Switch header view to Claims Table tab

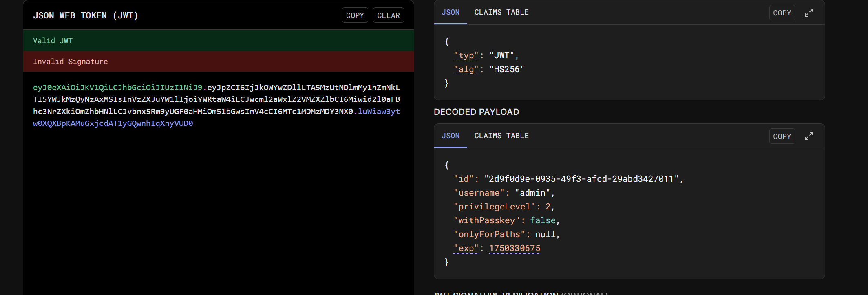[501, 12]
